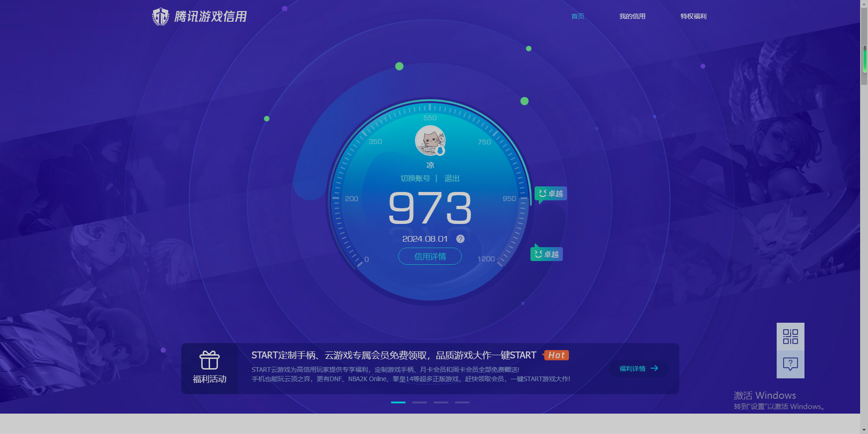This screenshot has height=434, width=868.
Task: Click the 福利活动 label text
Action: pos(210,379)
